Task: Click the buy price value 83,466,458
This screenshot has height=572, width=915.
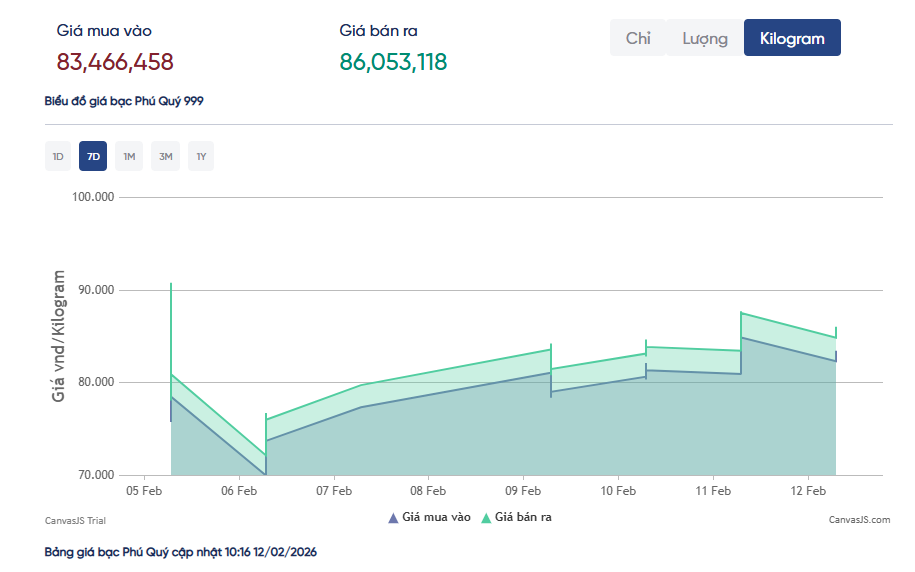Action: [x=115, y=62]
